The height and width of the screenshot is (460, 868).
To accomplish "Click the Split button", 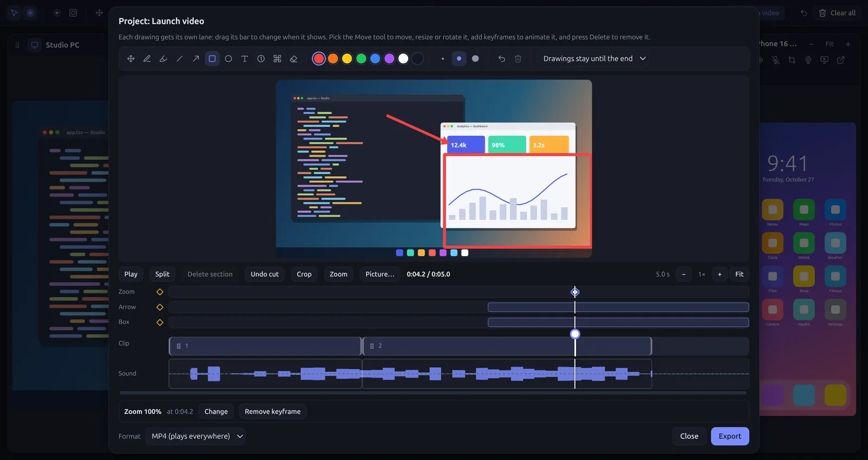I will (x=162, y=274).
